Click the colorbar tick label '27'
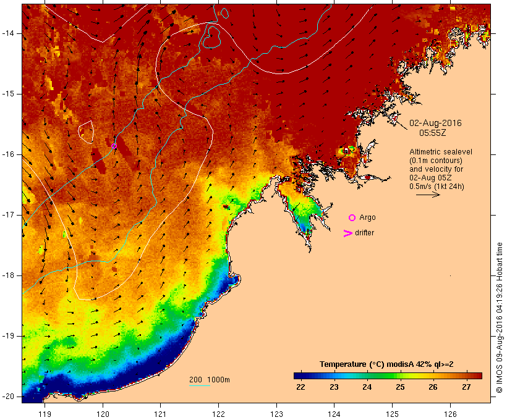Screen dimensions: 507x420 466,387
